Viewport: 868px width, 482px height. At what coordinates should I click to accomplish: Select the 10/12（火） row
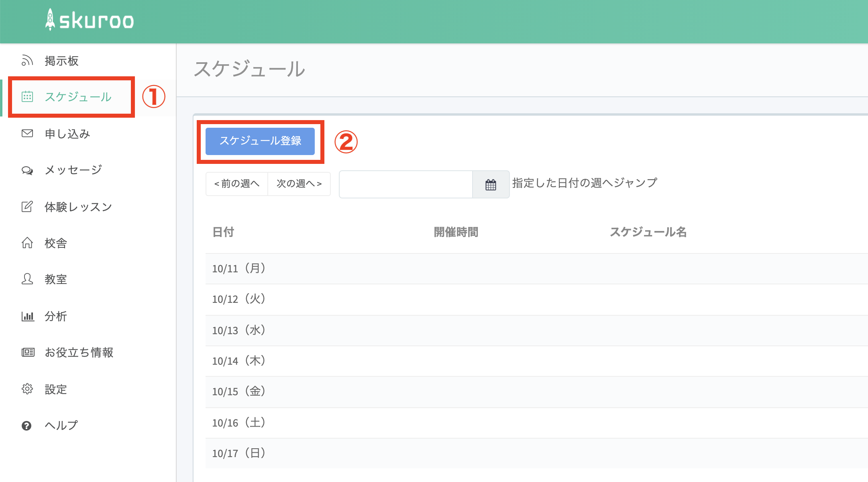537,299
